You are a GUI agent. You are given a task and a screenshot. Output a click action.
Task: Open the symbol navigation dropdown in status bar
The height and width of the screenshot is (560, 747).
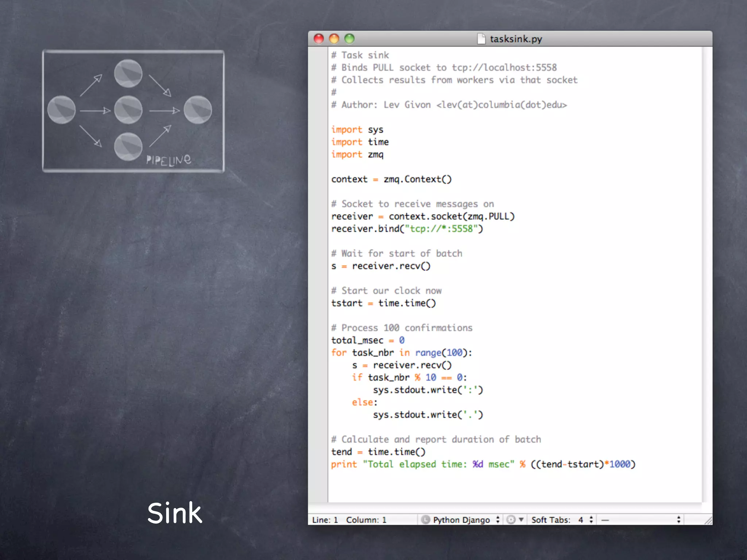pos(640,520)
